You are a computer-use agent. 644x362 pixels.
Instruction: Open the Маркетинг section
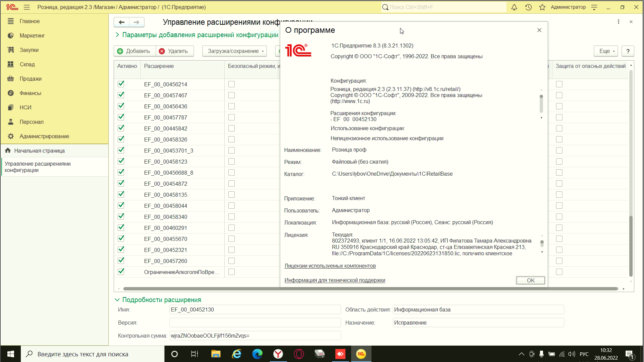point(32,35)
